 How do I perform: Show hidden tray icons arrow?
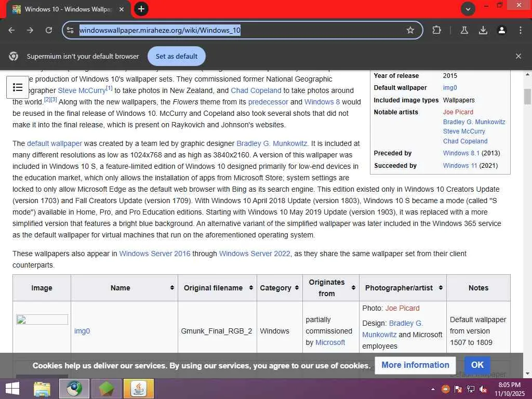coord(433,389)
